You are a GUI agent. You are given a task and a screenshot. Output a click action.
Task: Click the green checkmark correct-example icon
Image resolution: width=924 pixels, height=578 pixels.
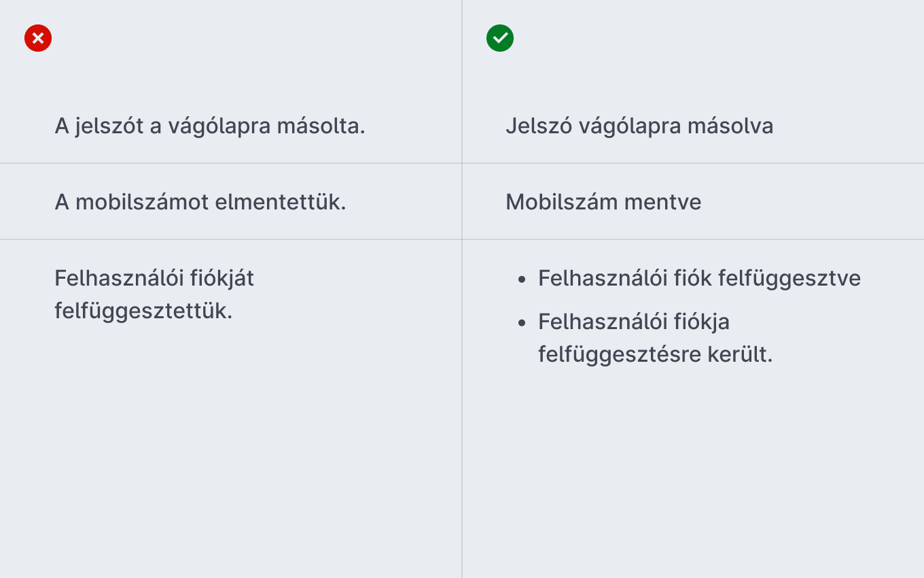coord(500,38)
